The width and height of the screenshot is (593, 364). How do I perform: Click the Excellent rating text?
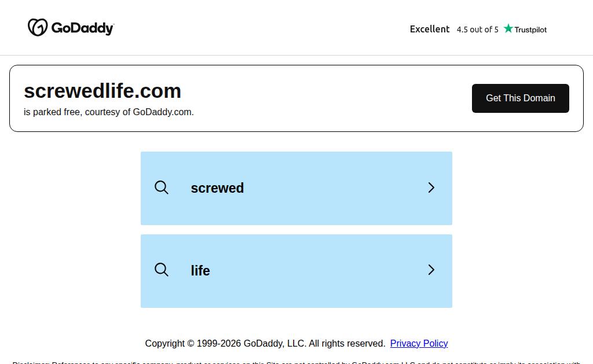click(x=430, y=29)
